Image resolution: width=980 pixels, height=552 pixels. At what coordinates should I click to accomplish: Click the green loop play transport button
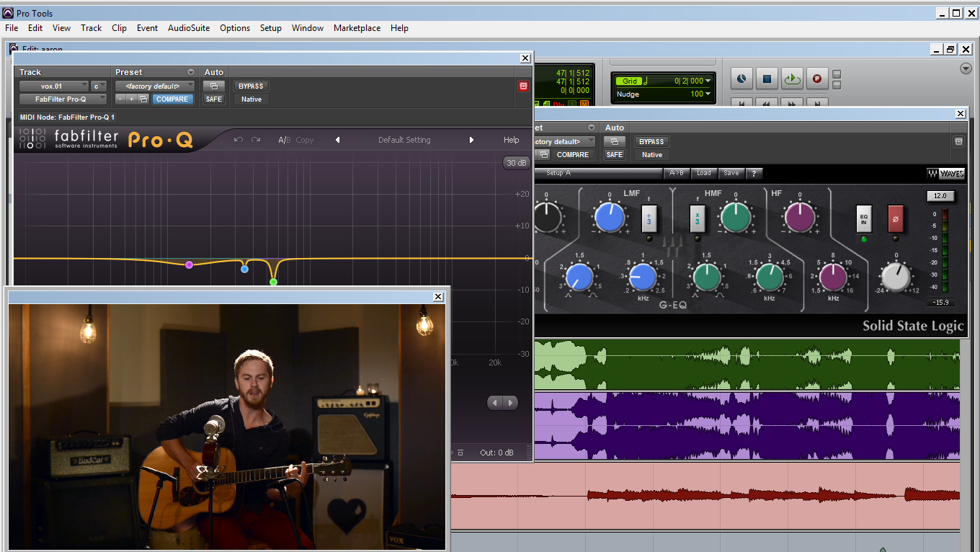(792, 79)
